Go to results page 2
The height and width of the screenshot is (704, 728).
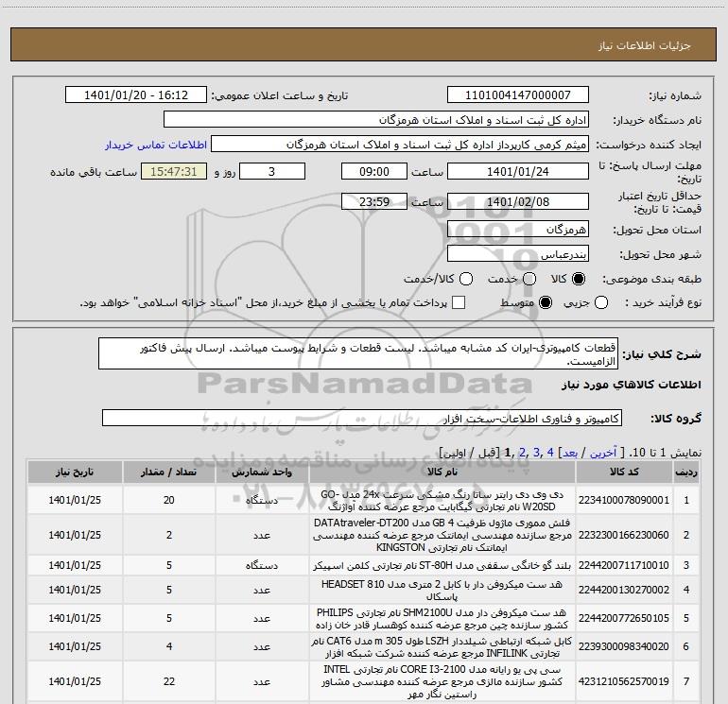[522, 452]
